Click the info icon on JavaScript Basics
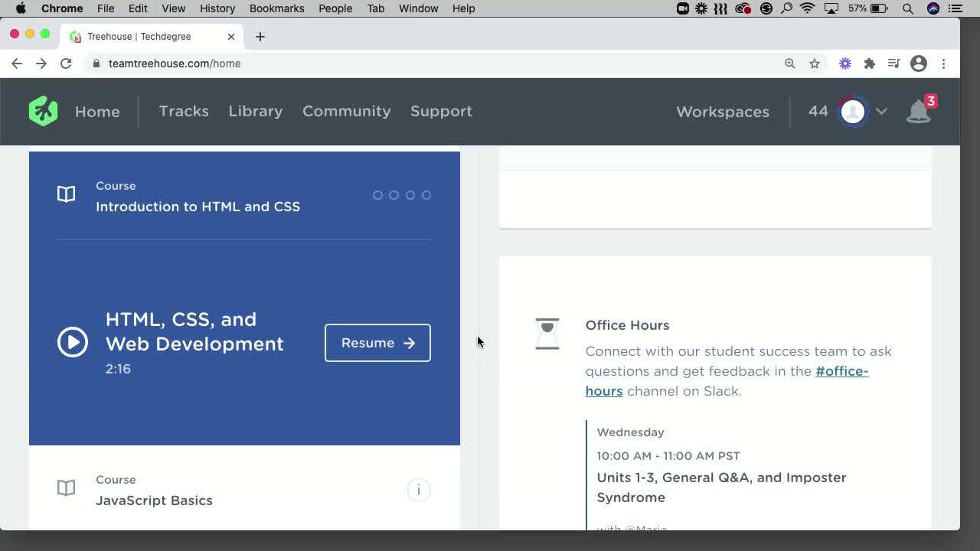The image size is (980, 551). 419,490
